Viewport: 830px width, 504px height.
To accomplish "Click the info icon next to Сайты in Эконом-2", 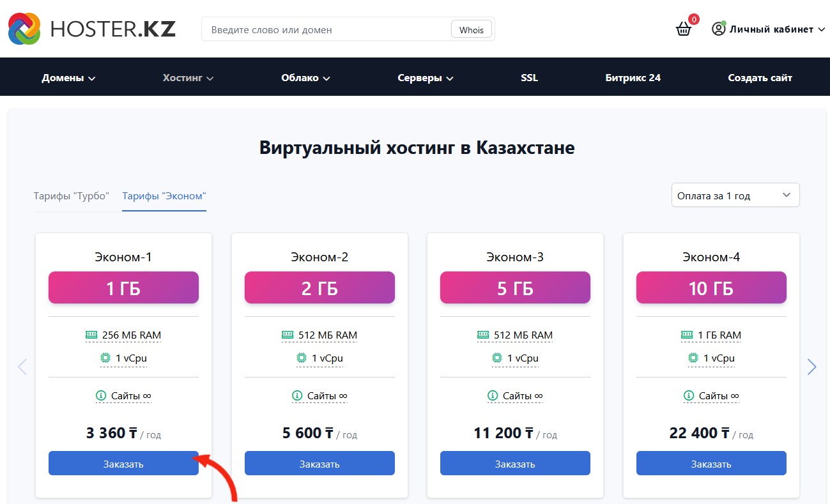I will coord(297,396).
